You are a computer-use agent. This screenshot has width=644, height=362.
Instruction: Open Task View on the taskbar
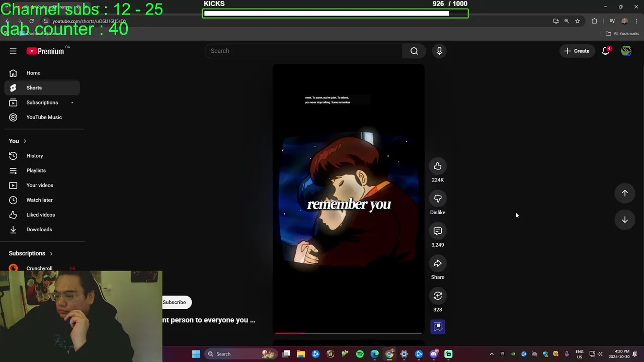click(x=286, y=354)
